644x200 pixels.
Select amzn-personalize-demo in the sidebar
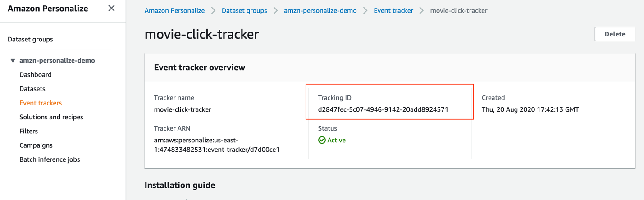(57, 60)
